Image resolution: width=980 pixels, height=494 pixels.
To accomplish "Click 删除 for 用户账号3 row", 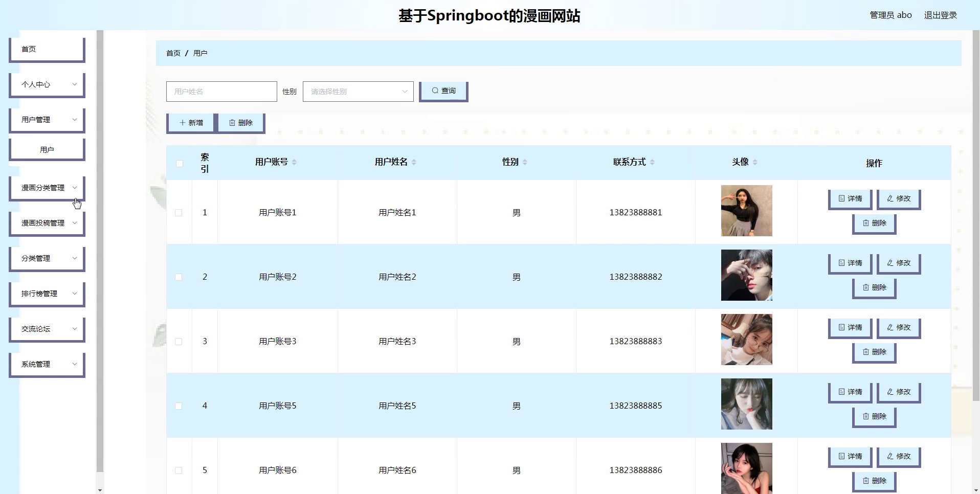I will (874, 353).
